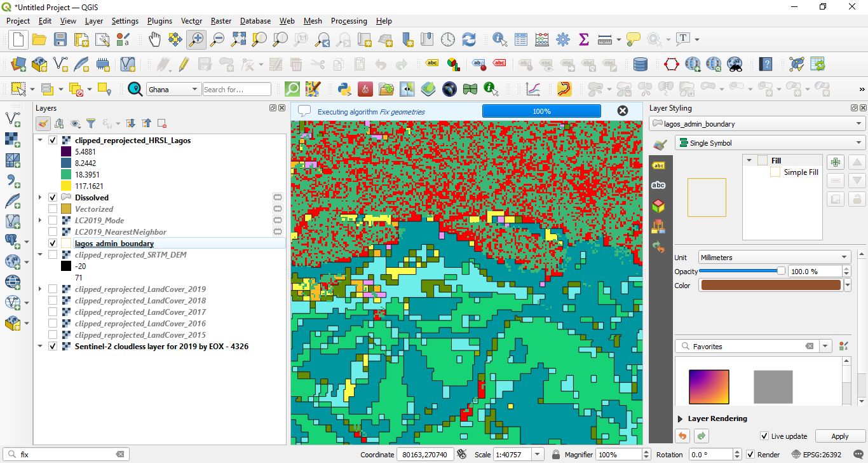868x463 pixels.
Task: Check clipped_reprojected_LandCover_2019 visibility
Action: 53,289
